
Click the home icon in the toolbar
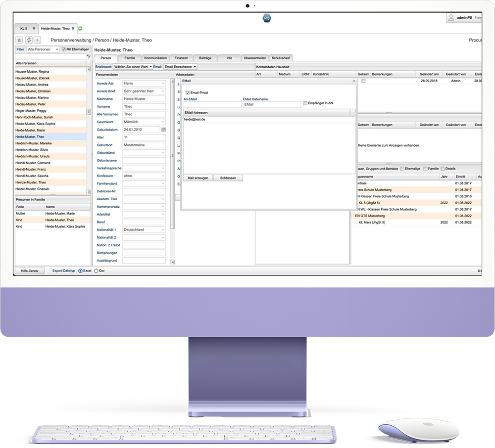(x=19, y=40)
